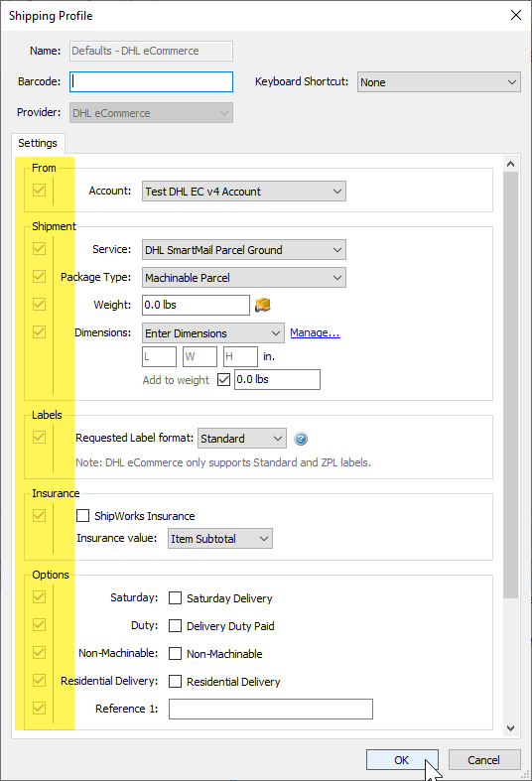This screenshot has height=781, width=532.
Task: Open the Manage... dimensions link
Action: pyautogui.click(x=316, y=332)
